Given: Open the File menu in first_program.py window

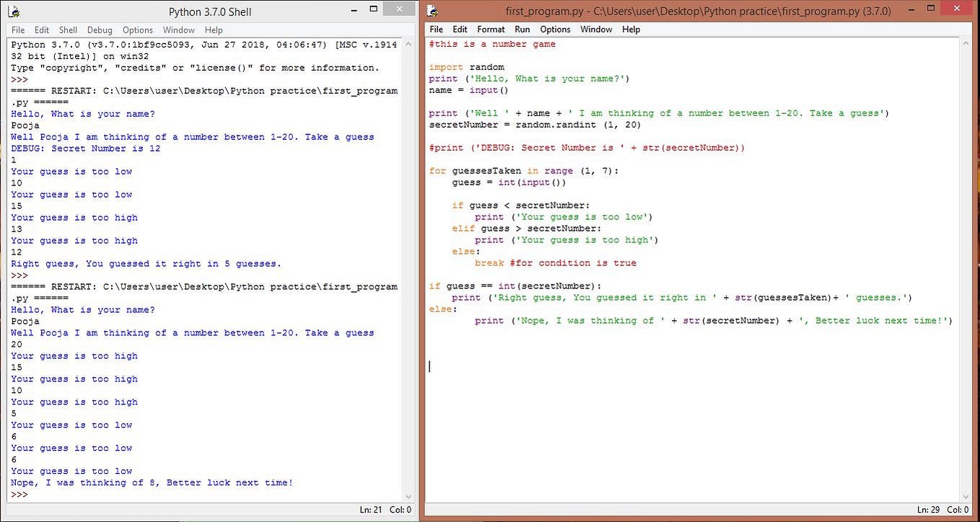Looking at the screenshot, I should (436, 30).
